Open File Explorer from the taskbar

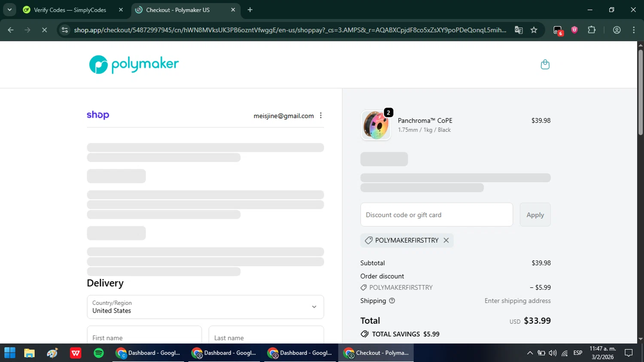29,353
